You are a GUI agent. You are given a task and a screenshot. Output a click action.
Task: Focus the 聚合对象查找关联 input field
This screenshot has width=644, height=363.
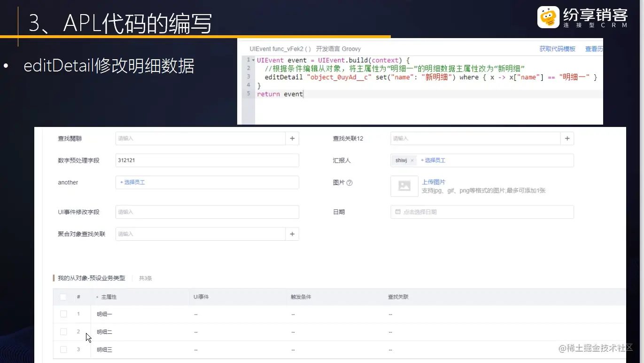(201, 234)
